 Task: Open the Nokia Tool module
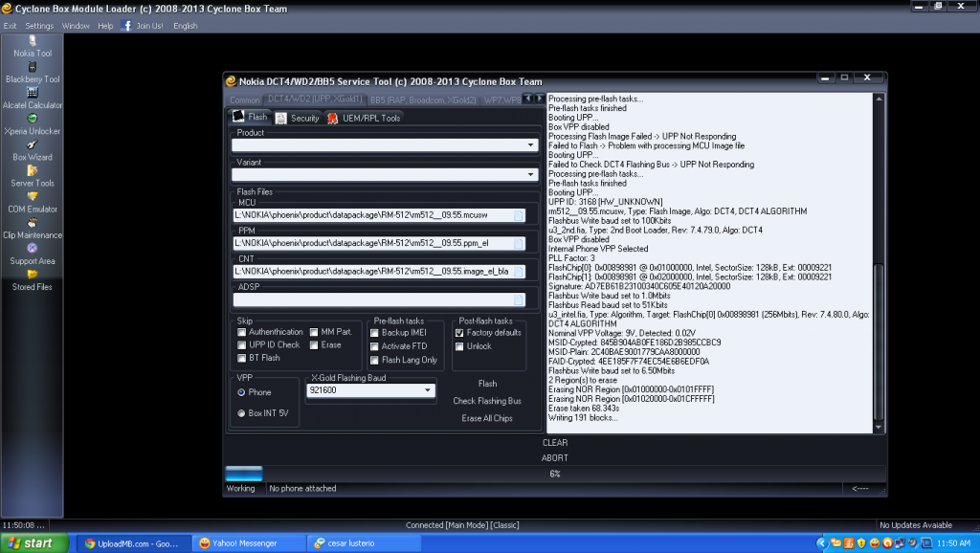pos(33,41)
